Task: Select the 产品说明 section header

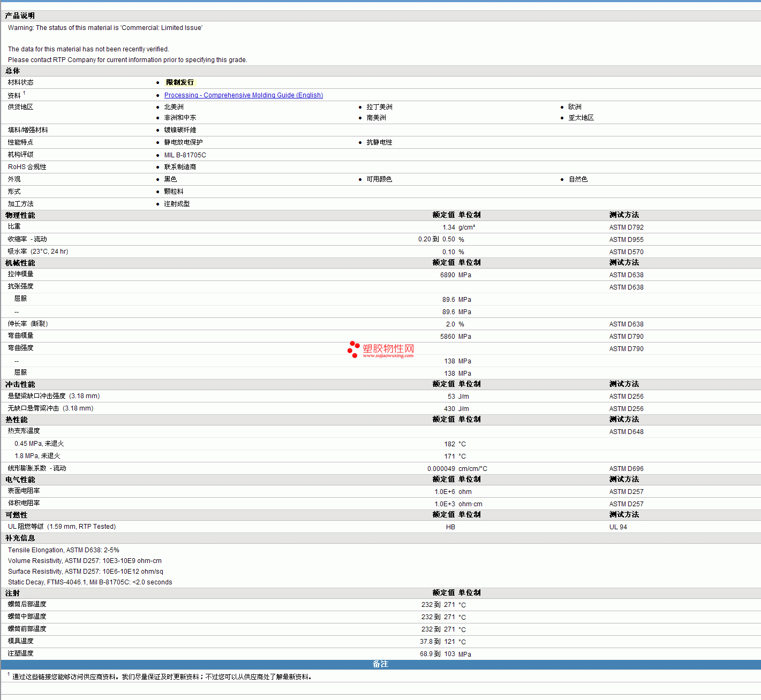Action: [20, 16]
